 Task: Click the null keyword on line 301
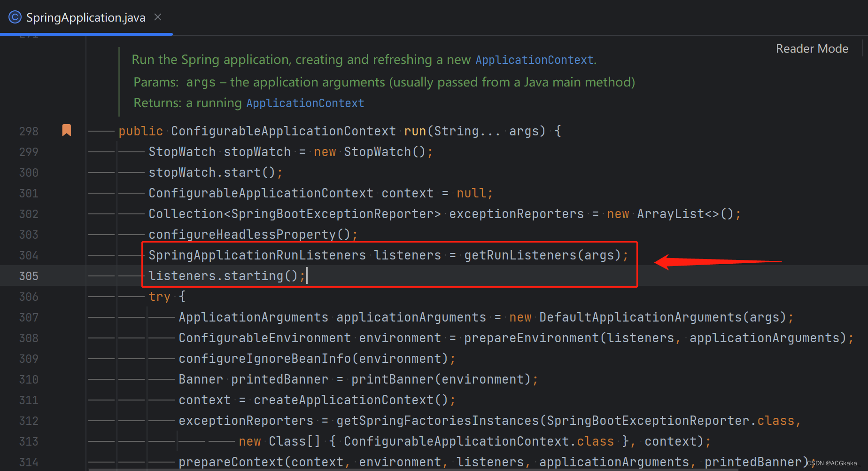tap(472, 193)
